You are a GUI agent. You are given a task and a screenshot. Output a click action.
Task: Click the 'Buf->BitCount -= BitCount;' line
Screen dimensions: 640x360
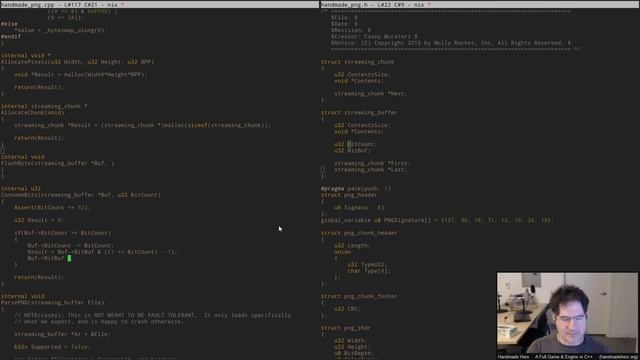(x=71, y=246)
